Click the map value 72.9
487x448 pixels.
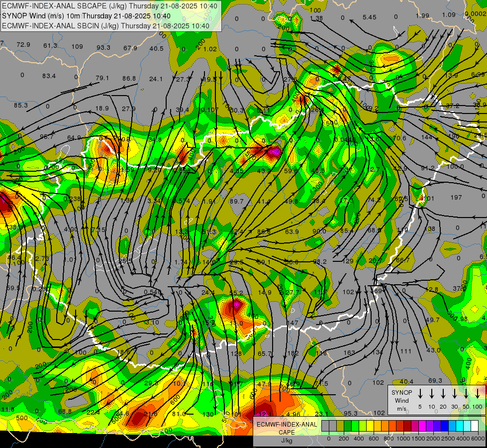[x=23, y=45]
